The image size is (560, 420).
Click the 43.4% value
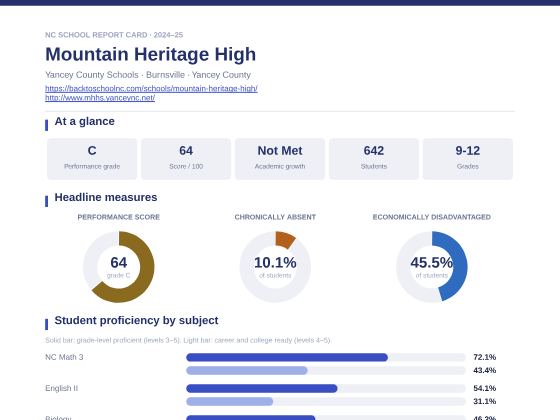(x=485, y=370)
